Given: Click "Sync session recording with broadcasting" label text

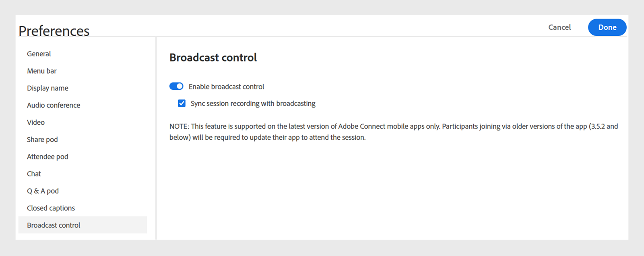Looking at the screenshot, I should coord(253,103).
